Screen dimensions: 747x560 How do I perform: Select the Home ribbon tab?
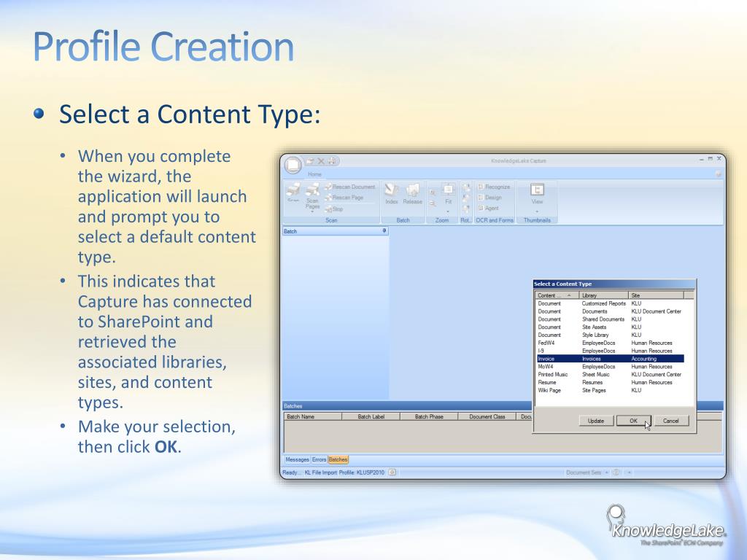pos(314,174)
